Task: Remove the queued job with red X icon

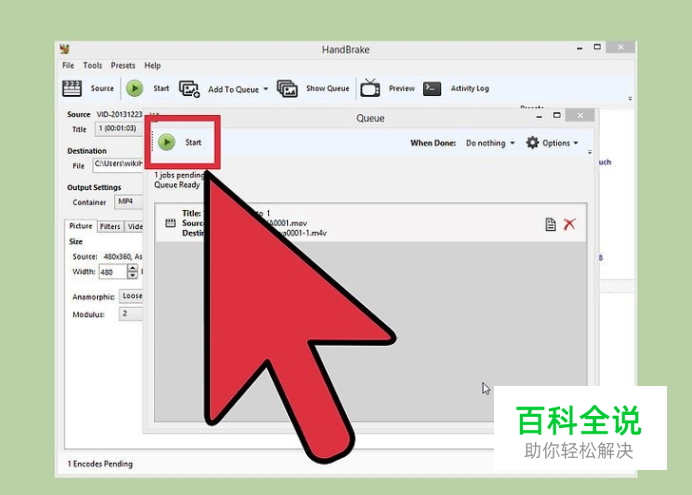Action: [x=569, y=224]
